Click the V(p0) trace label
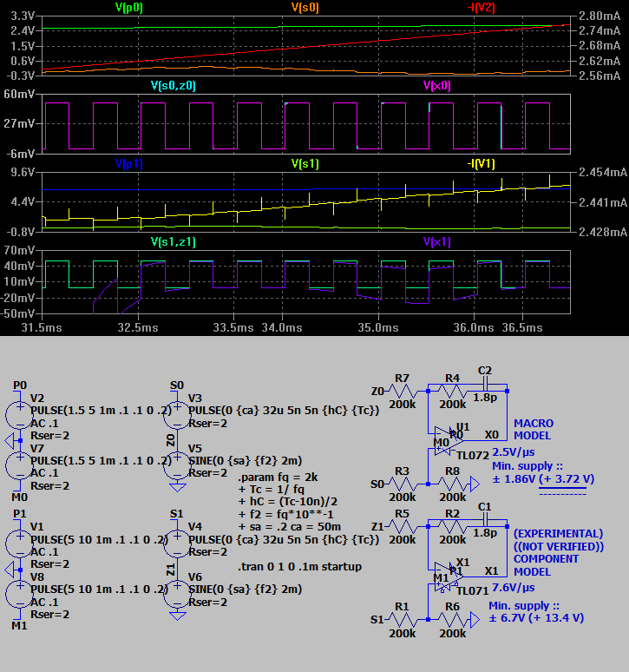Viewport: 629px width, 672px height. (x=132, y=7)
